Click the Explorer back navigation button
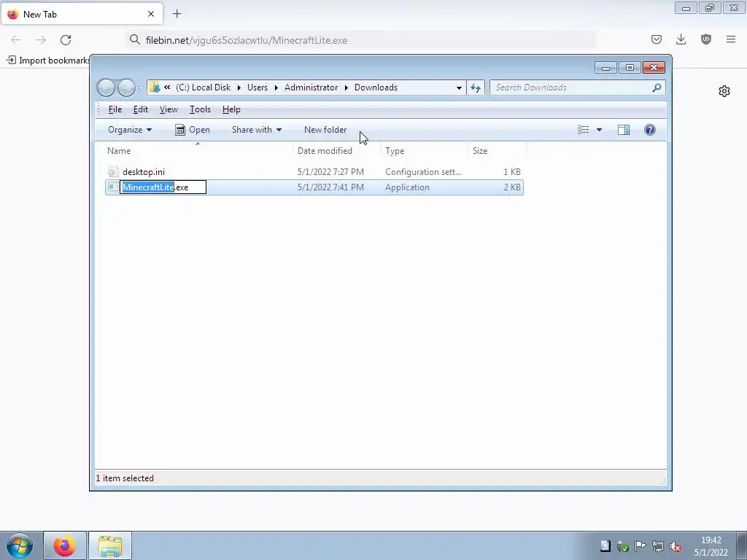 (106, 87)
